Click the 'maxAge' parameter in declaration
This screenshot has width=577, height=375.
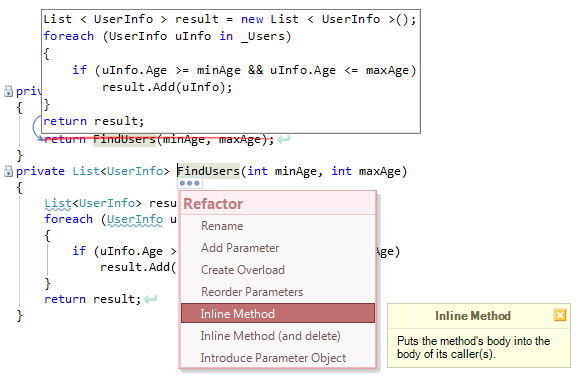(x=379, y=171)
